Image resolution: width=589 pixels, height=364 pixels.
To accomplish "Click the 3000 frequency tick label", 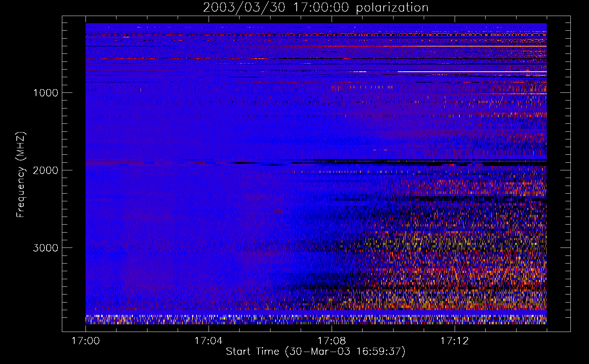I will click(46, 248).
